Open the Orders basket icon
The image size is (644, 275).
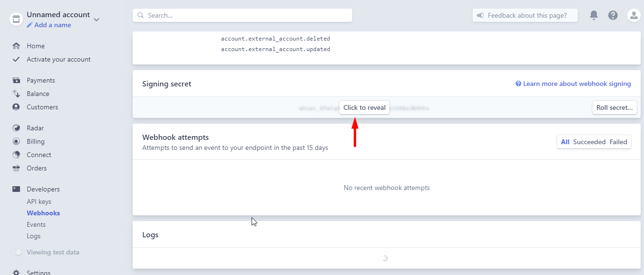16,168
